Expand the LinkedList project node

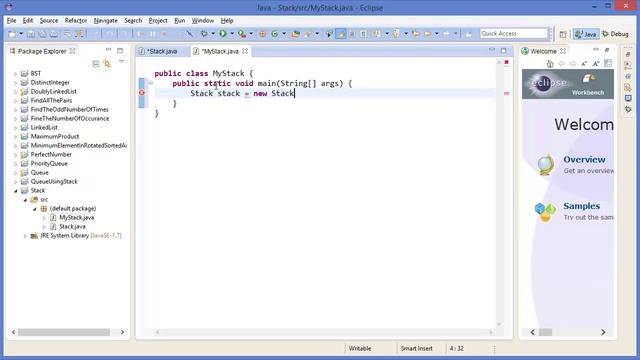16,128
